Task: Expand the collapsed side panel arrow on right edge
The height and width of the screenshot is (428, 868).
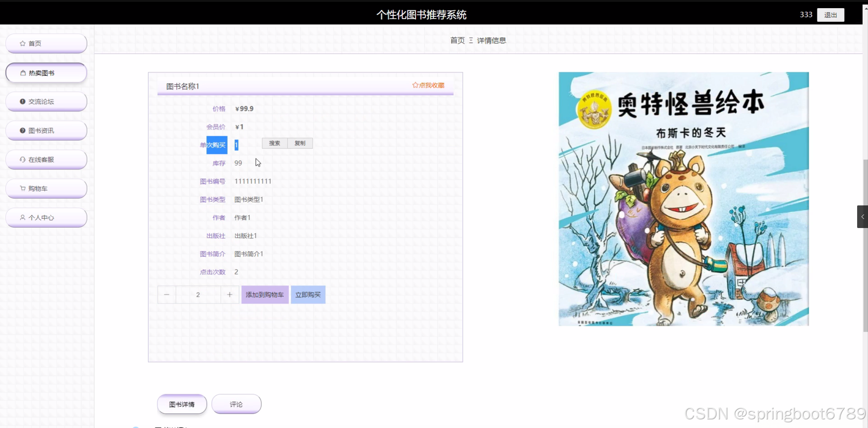Action: click(x=862, y=217)
